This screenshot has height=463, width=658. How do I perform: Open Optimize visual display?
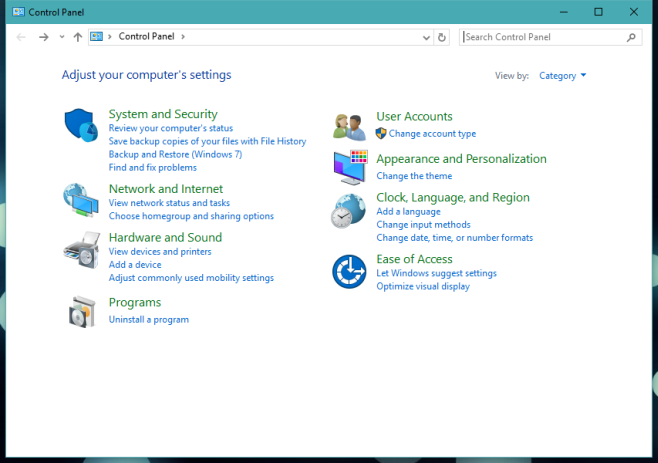pos(423,286)
